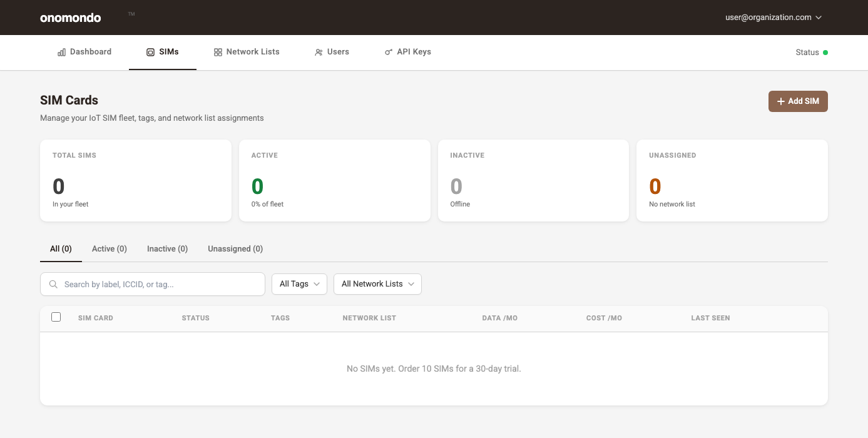
Task: Select the All (0) filter tab
Action: 61,249
